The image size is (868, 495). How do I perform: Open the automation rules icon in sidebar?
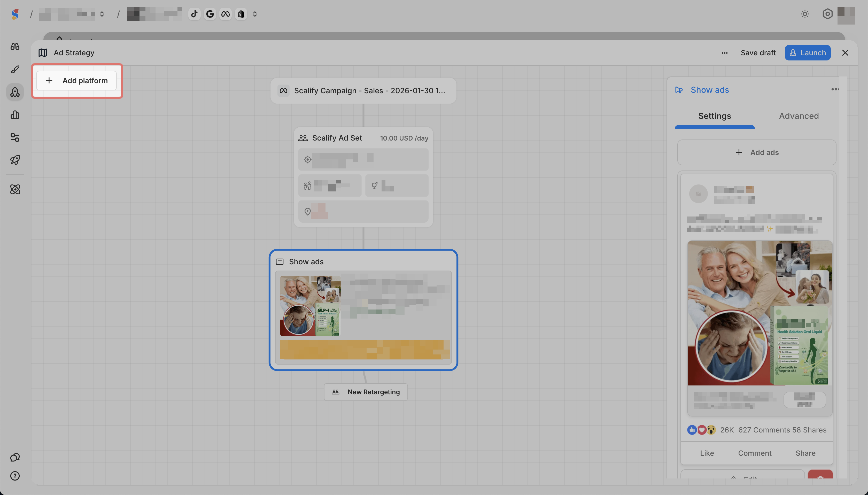tap(15, 137)
